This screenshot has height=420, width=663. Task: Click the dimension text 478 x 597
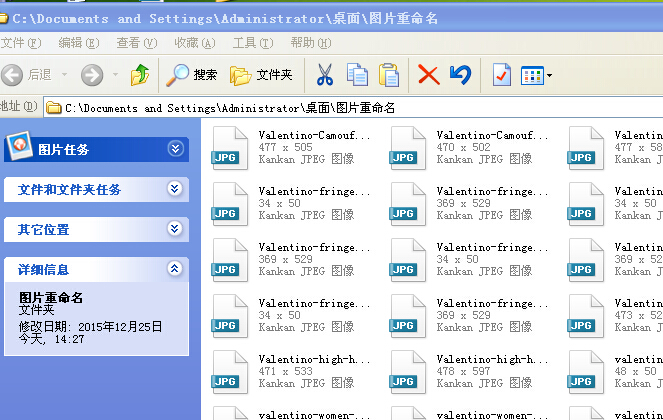tap(463, 371)
